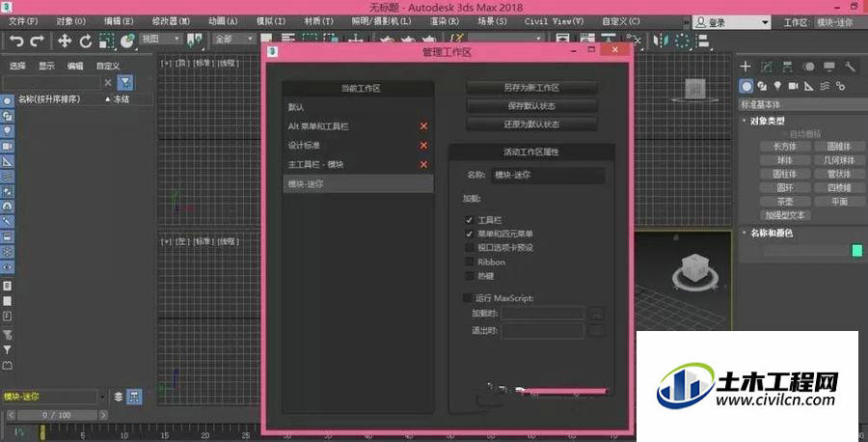Select the Shapes category icon
Screen dimensions: 868x442
tap(762, 87)
